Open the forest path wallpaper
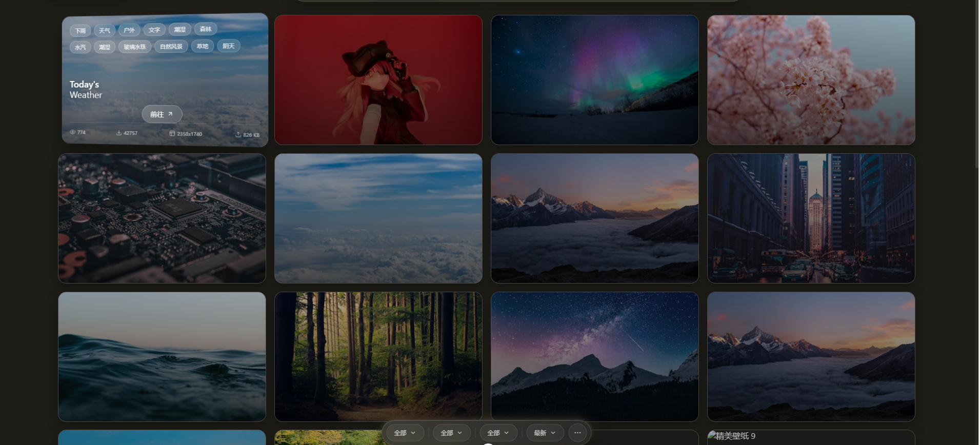980x445 pixels. point(378,357)
